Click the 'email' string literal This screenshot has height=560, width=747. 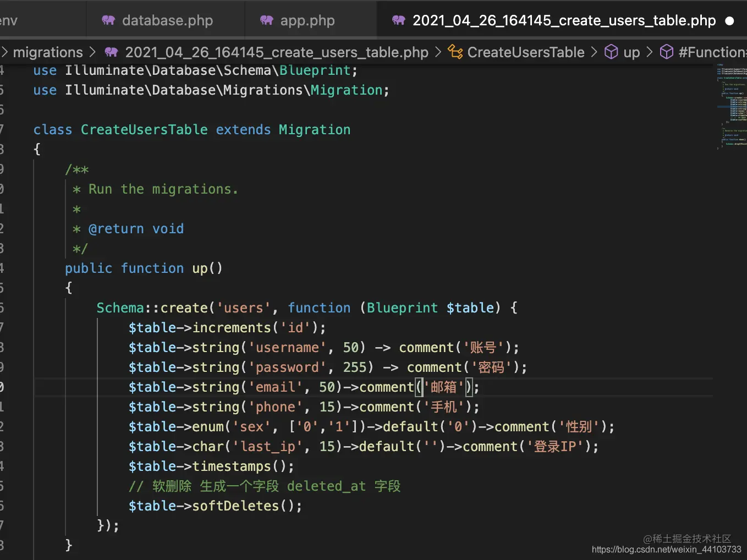click(x=275, y=387)
